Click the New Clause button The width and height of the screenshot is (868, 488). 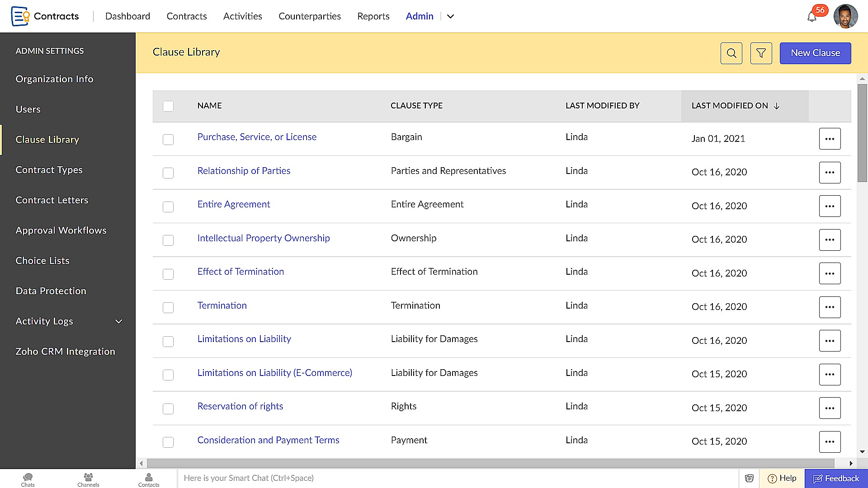[x=815, y=53]
